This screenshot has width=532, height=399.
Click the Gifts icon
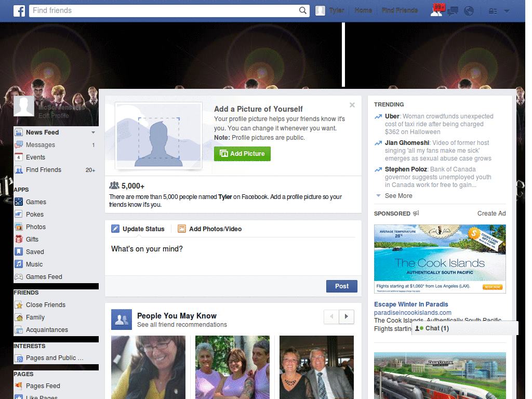pyautogui.click(x=19, y=240)
